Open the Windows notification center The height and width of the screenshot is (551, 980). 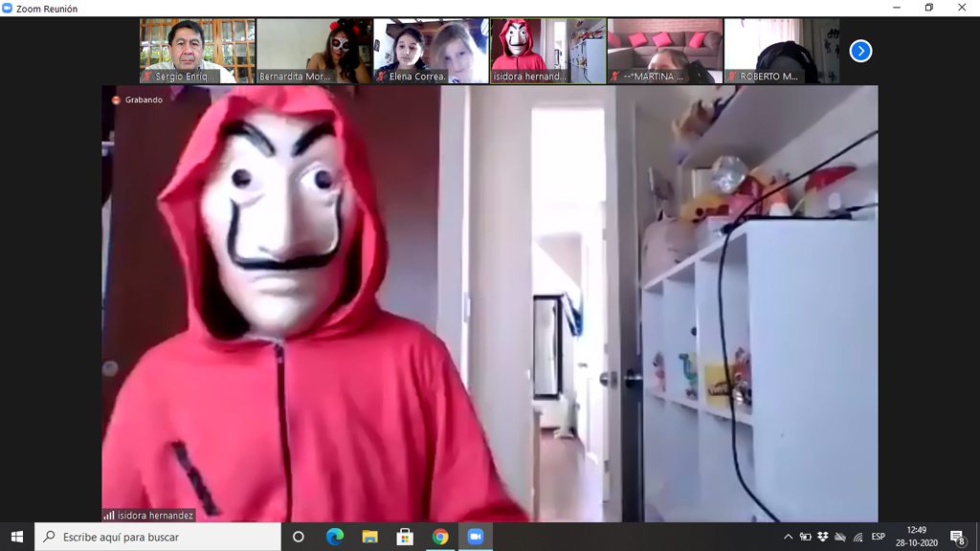click(x=957, y=537)
